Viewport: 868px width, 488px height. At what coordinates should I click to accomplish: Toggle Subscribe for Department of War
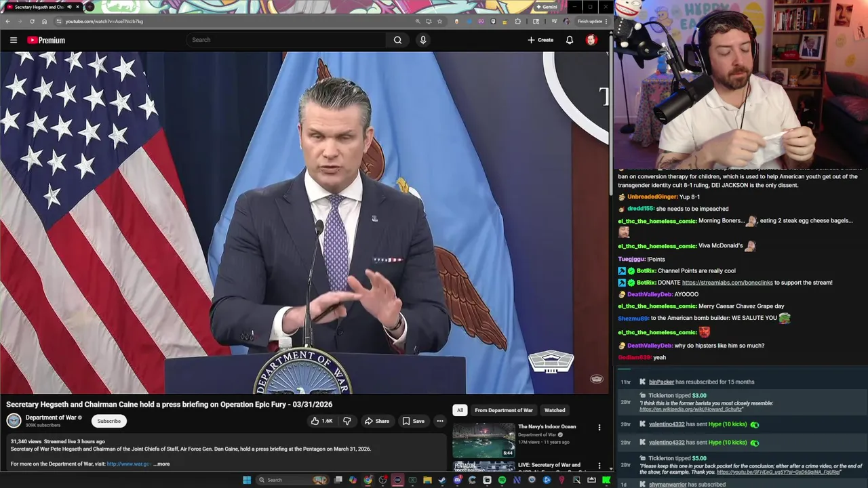pos(108,421)
